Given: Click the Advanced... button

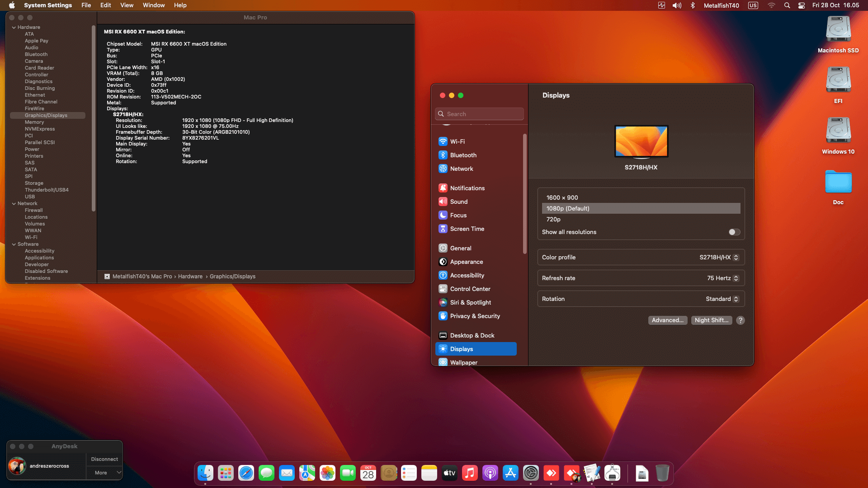Looking at the screenshot, I should tap(667, 320).
